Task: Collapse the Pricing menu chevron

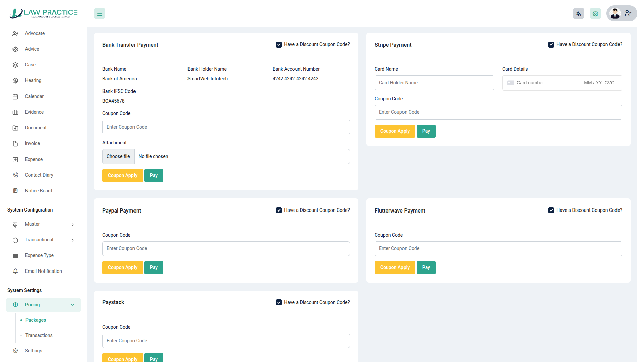Action: pyautogui.click(x=73, y=305)
